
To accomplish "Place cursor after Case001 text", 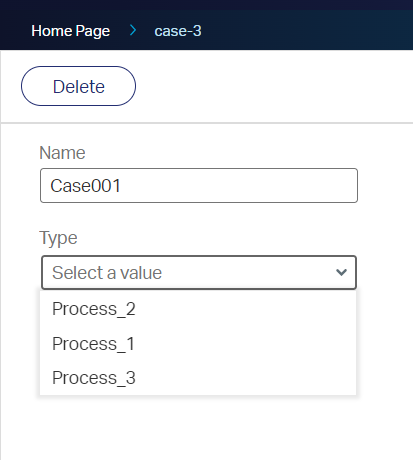I will (122, 186).
